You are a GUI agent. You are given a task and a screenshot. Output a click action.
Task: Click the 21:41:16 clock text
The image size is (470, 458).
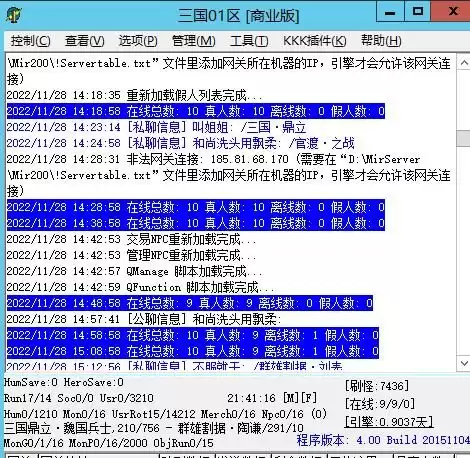point(252,398)
